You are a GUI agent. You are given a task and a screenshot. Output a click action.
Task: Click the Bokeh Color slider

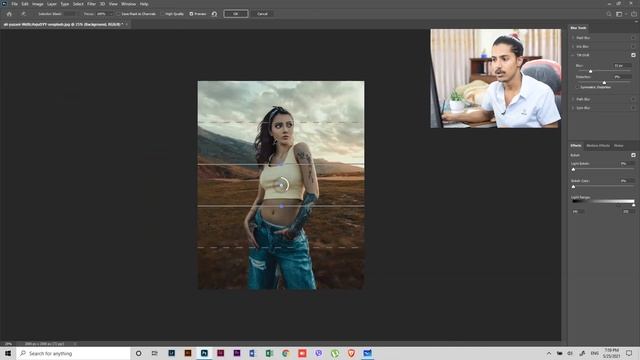click(x=573, y=186)
